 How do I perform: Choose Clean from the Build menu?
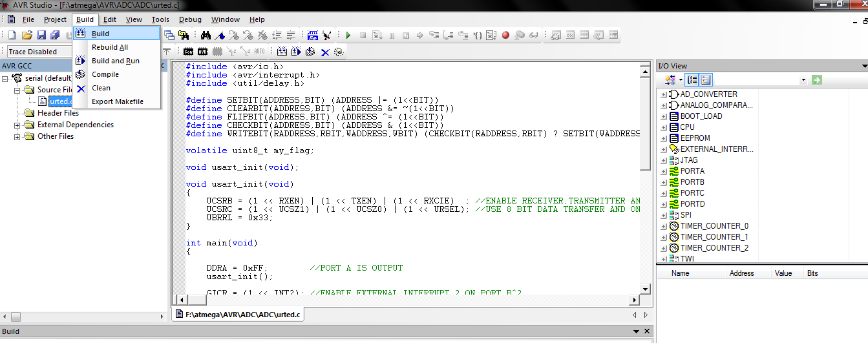(x=116, y=88)
